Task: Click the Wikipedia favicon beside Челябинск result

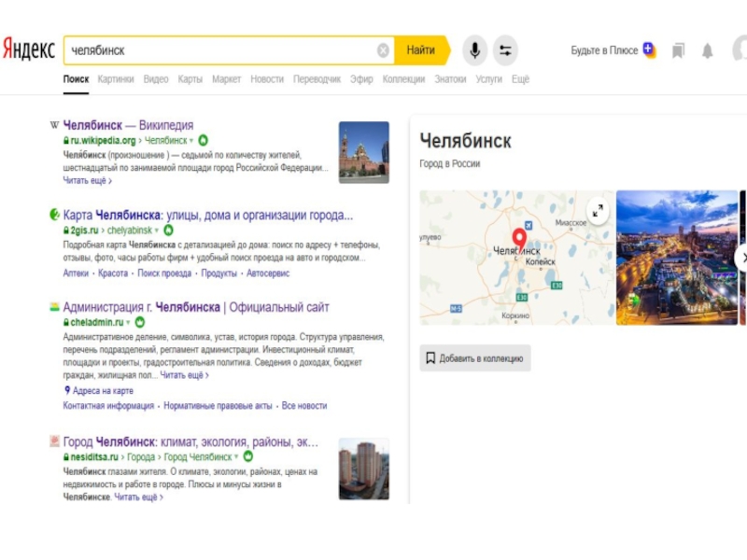Action: click(54, 125)
